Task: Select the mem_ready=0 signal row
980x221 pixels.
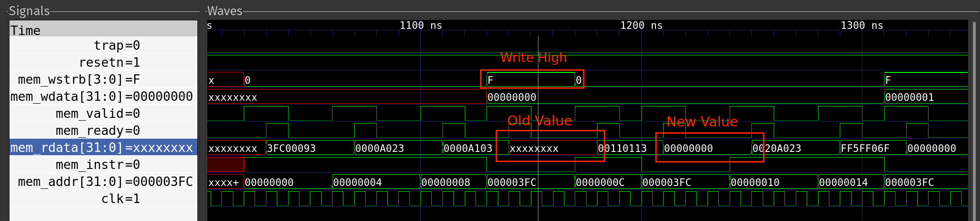Action: point(103,131)
